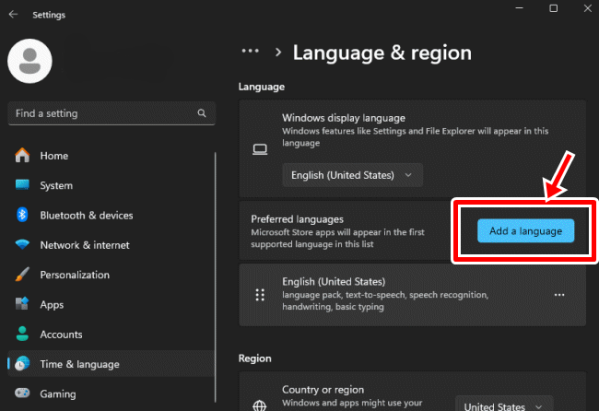Open the Home settings page
Screen dimensions: 599x411
point(111,155)
